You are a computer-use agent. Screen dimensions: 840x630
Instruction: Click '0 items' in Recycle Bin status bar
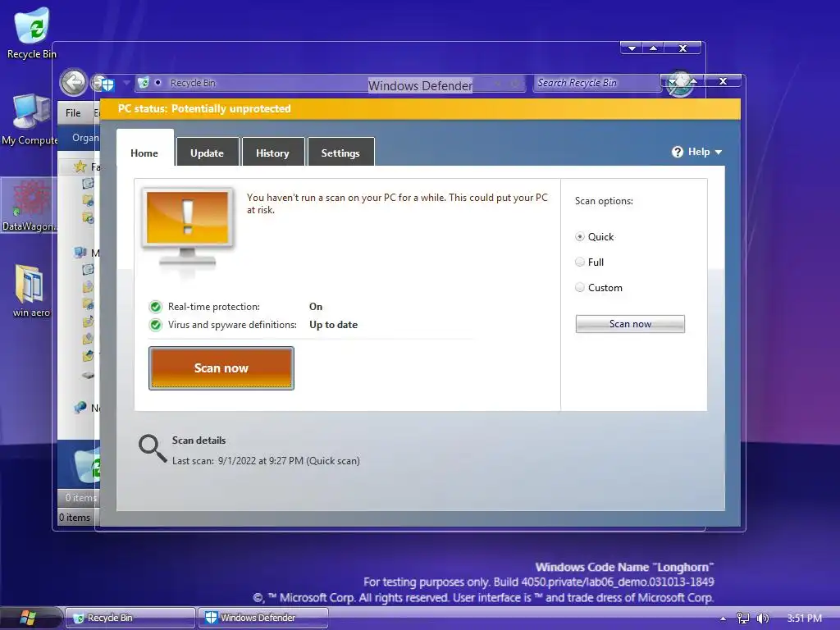(75, 518)
